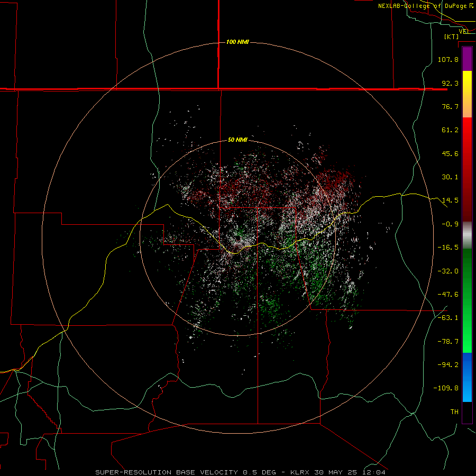
Task: Click the purple segment of the color bar
Action: pyautogui.click(x=467, y=59)
